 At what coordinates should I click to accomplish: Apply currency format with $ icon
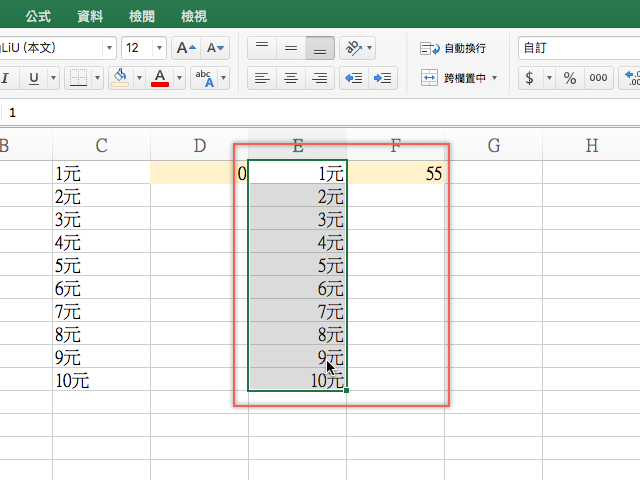pos(529,78)
